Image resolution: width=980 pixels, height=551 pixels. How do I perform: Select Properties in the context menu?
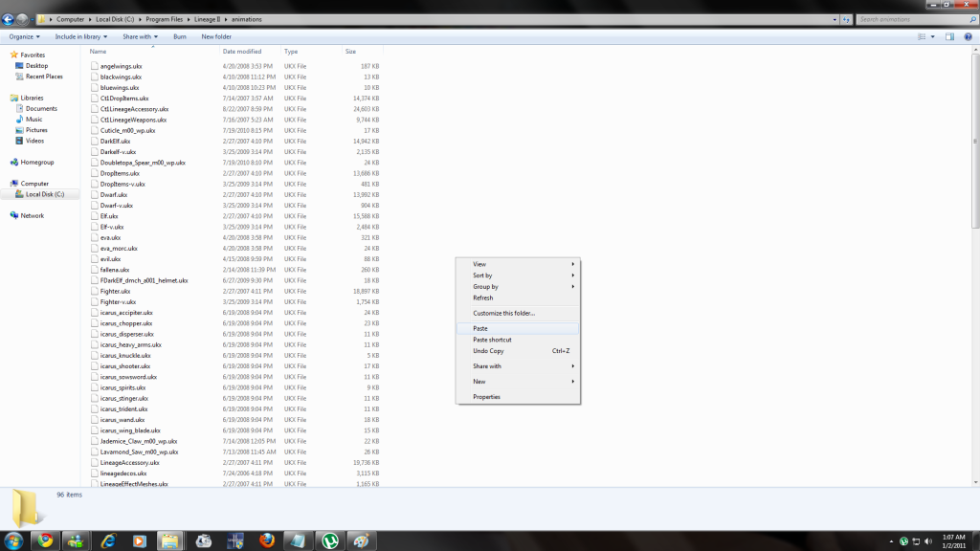(486, 397)
